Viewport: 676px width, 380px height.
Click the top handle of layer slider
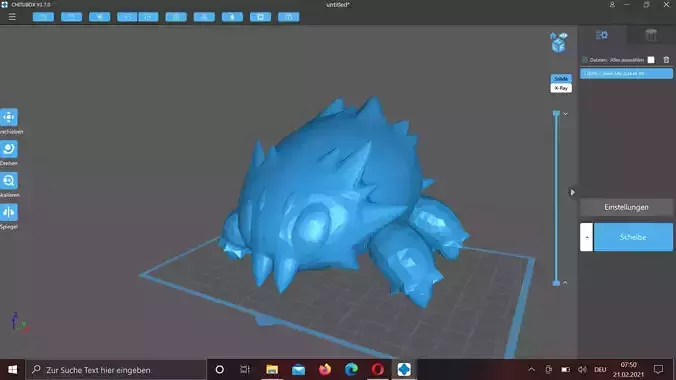556,113
